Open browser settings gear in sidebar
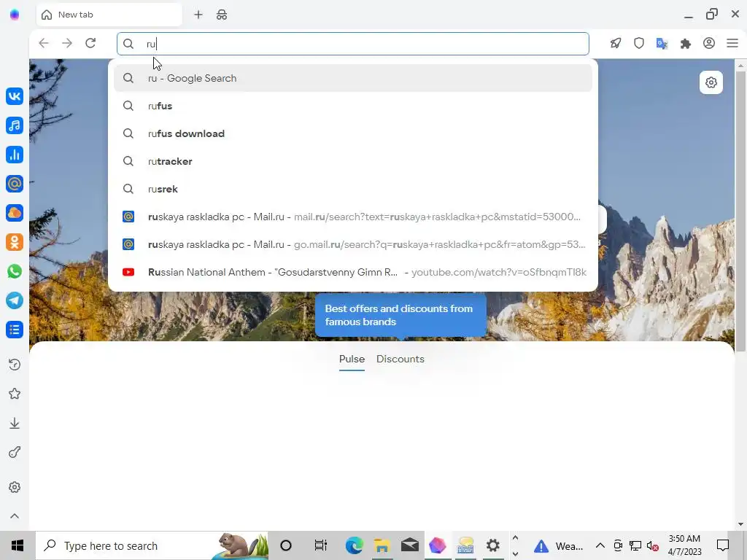 pos(15,487)
